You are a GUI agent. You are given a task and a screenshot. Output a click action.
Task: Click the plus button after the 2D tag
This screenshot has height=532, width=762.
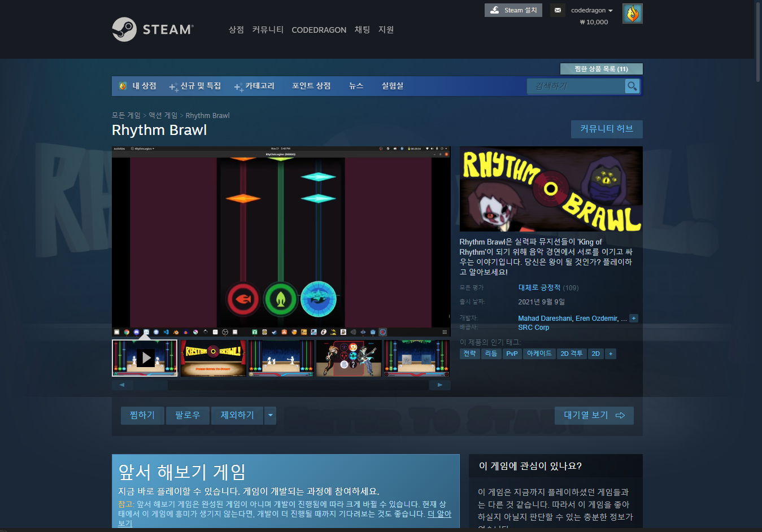(611, 354)
